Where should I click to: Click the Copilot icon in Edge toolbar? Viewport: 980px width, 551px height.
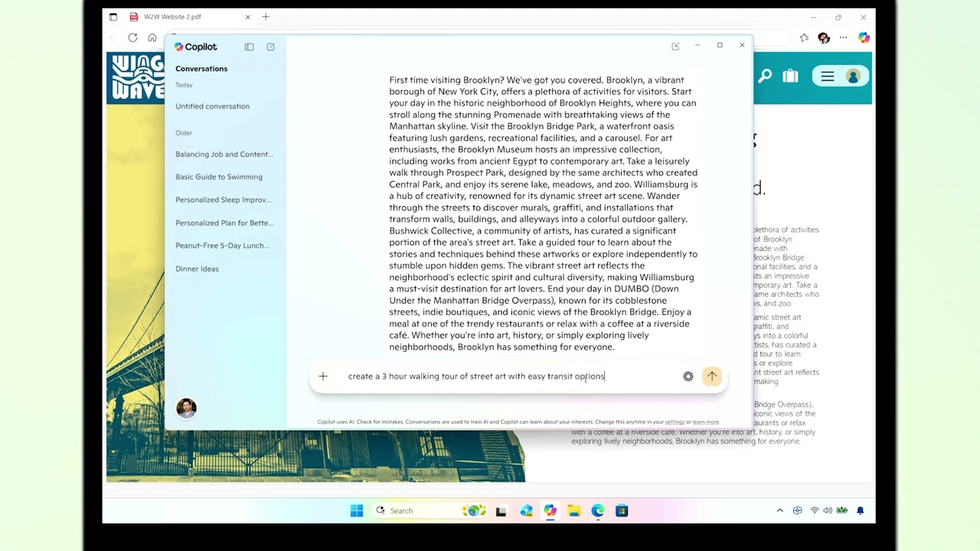click(864, 37)
